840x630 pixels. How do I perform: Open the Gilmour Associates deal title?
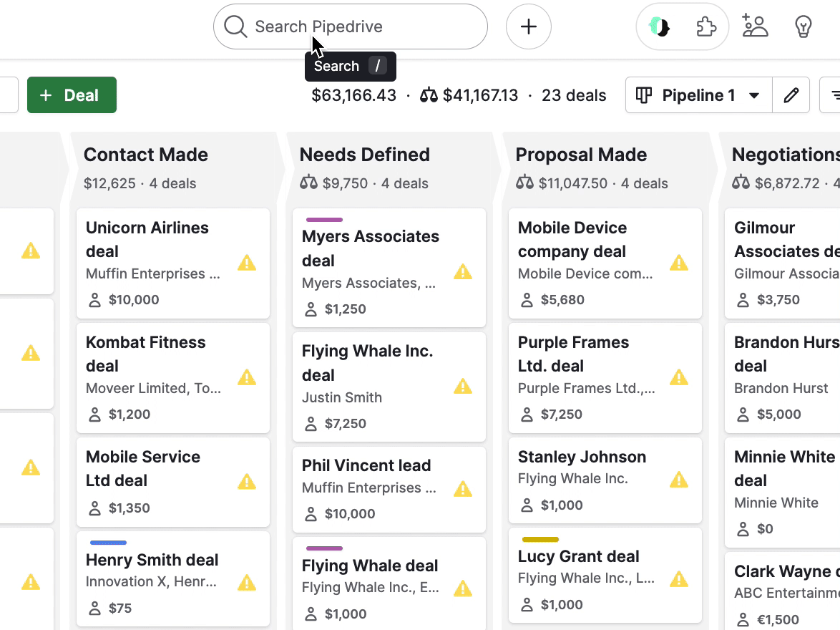[x=786, y=239]
